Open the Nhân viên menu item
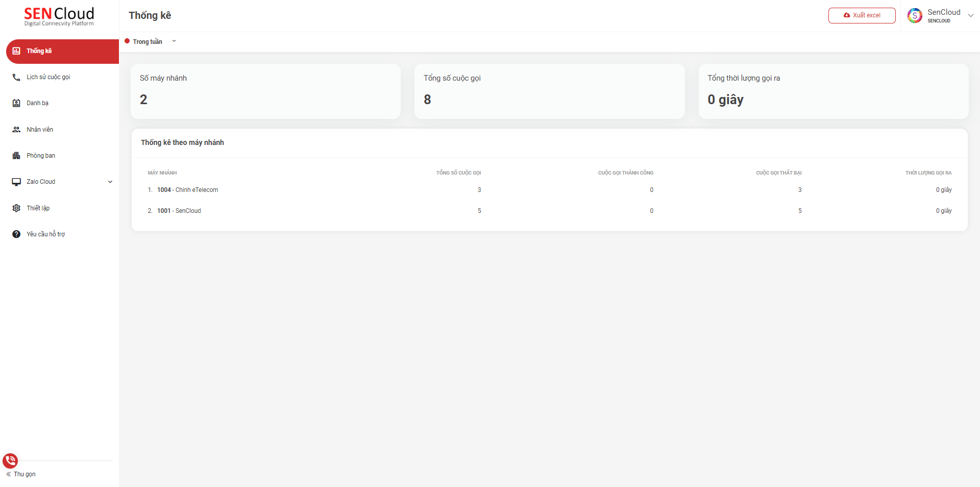 point(40,130)
